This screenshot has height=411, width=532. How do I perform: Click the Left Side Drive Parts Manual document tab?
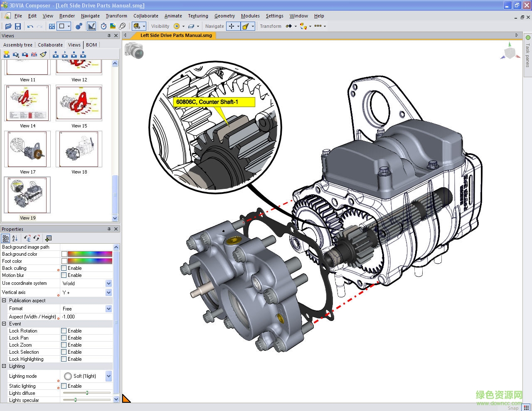coord(176,35)
